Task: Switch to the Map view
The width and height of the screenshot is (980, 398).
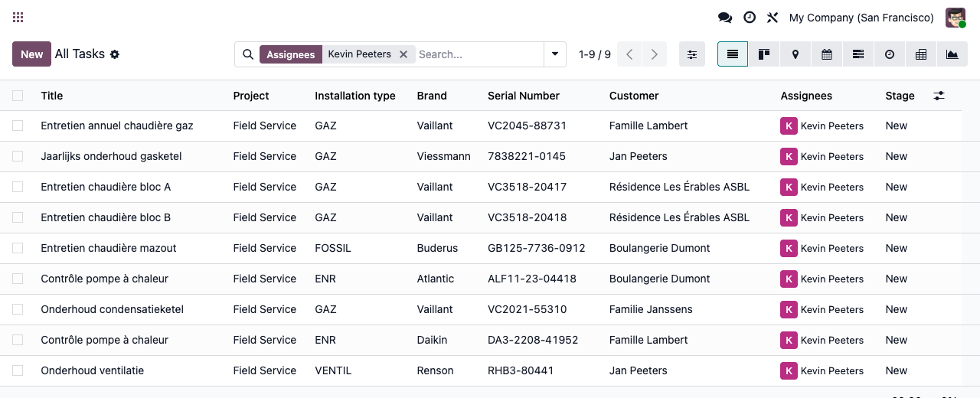Action: [x=795, y=54]
